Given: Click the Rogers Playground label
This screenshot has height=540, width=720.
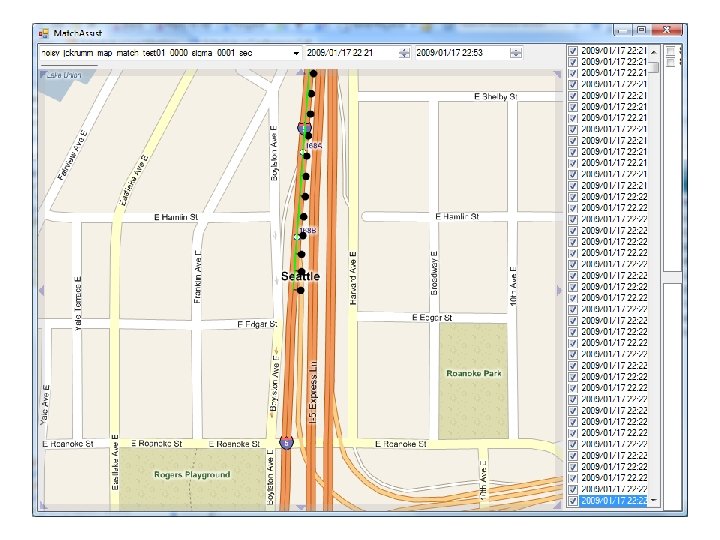Looking at the screenshot, I should pos(192,474).
